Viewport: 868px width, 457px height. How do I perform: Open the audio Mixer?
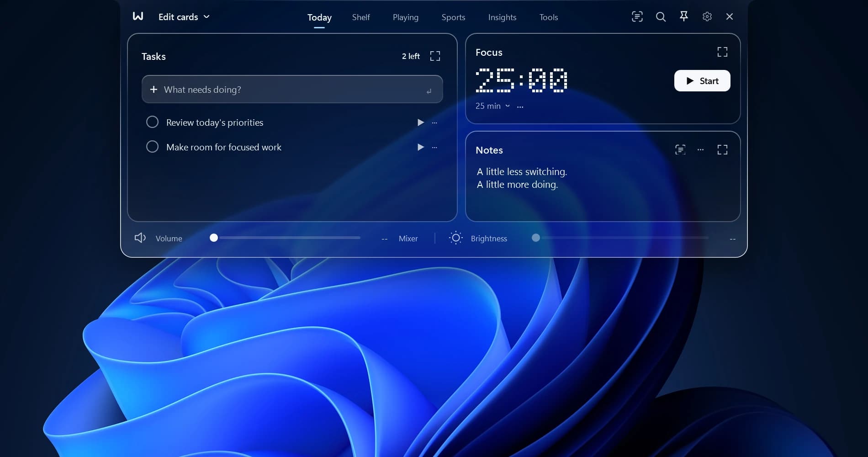(x=408, y=239)
